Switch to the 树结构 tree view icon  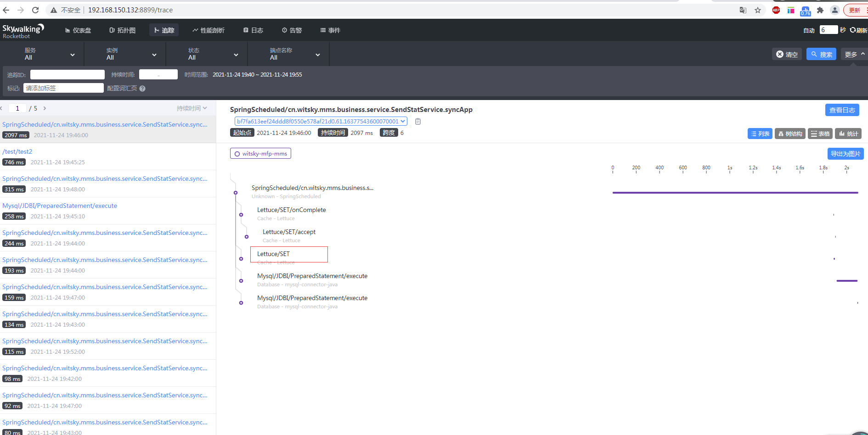tap(790, 134)
